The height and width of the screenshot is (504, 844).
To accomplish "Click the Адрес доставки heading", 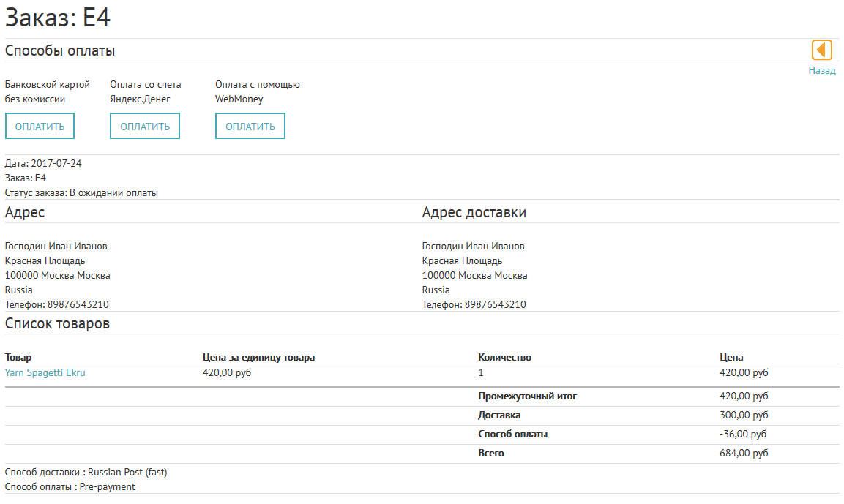I will point(474,212).
